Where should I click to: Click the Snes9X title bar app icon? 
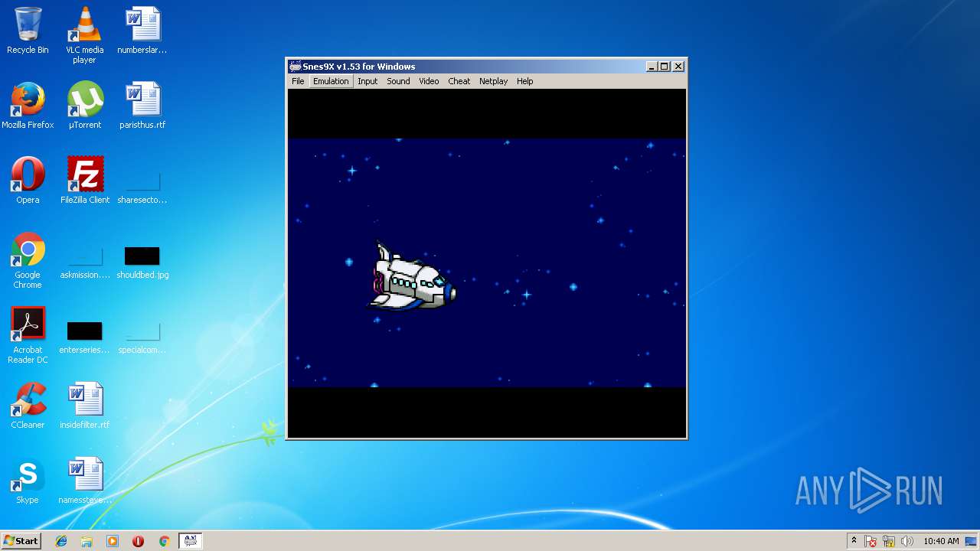click(295, 67)
